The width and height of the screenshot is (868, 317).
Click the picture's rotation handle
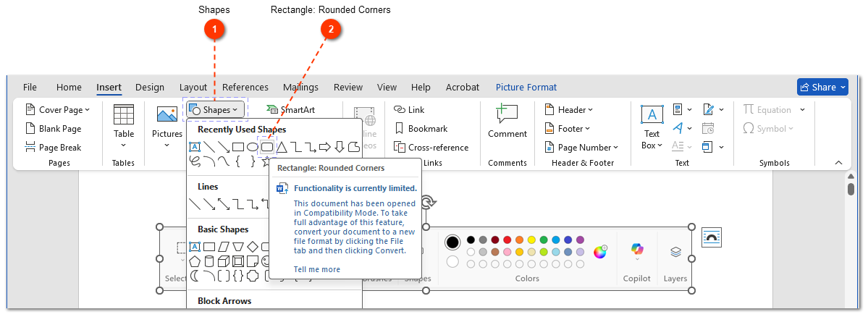point(426,202)
